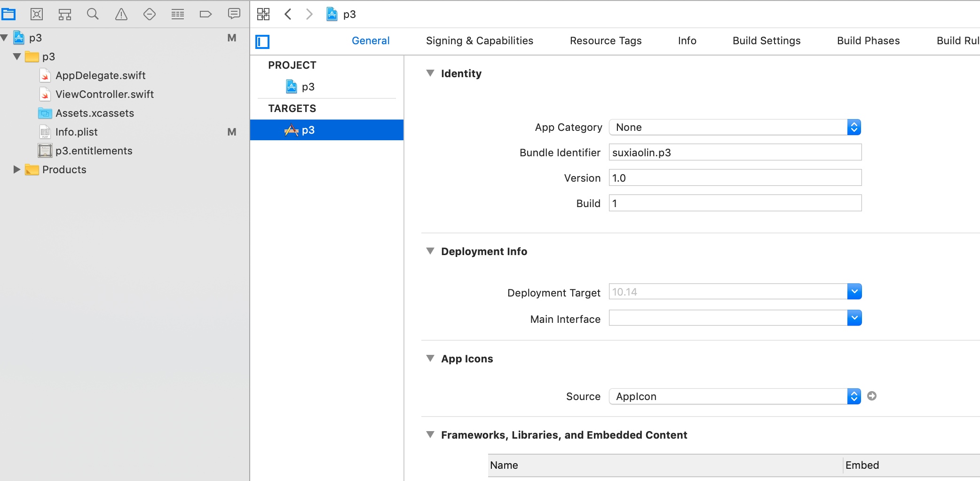Open the Deployment Target dropdown arrow
This screenshot has height=481, width=980.
tap(854, 292)
